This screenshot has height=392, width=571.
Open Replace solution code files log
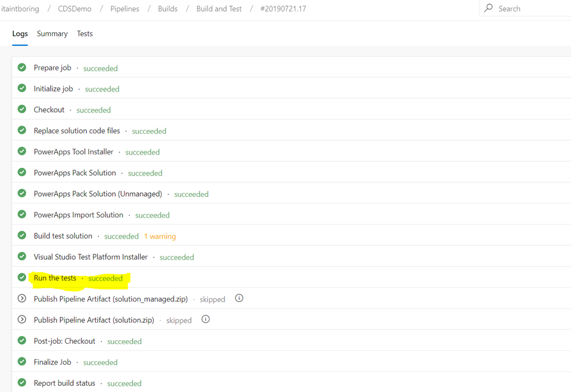point(291,130)
